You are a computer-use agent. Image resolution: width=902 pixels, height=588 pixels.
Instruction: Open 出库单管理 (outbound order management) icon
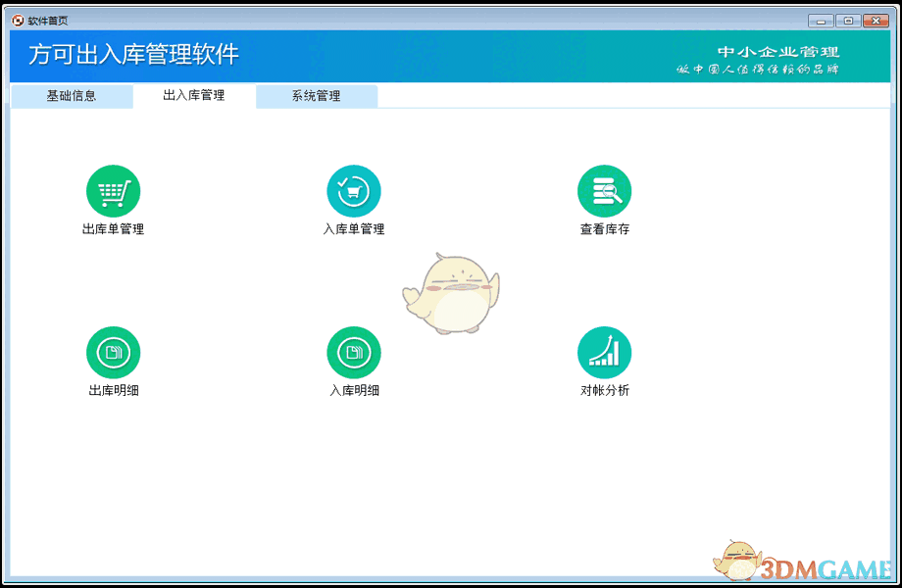[113, 192]
